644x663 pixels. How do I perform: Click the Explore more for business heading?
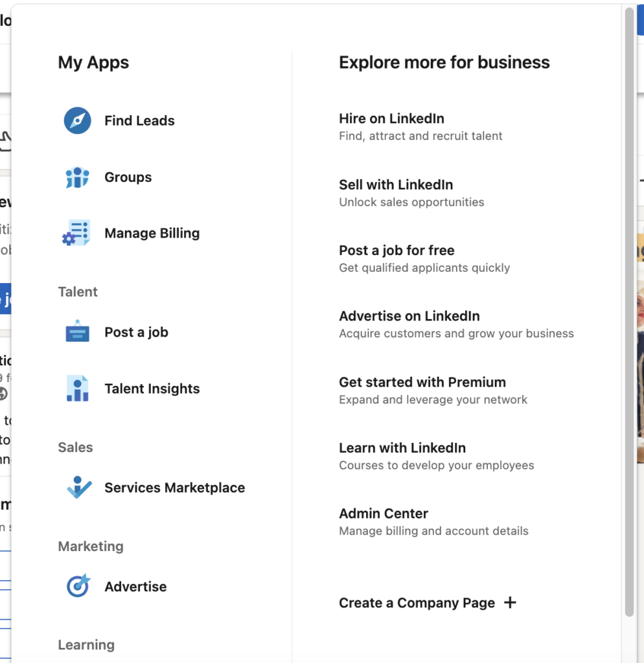444,63
